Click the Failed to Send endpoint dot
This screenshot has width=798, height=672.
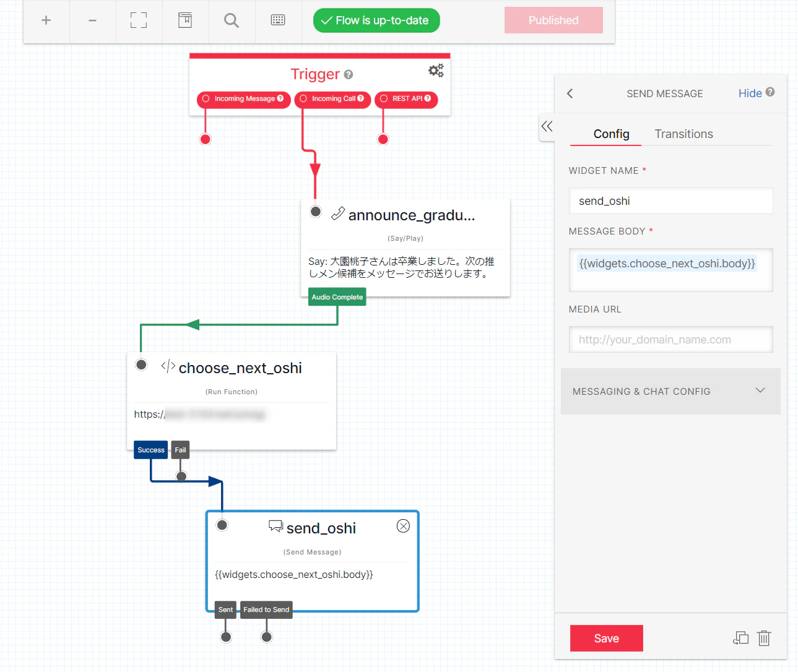click(266, 637)
